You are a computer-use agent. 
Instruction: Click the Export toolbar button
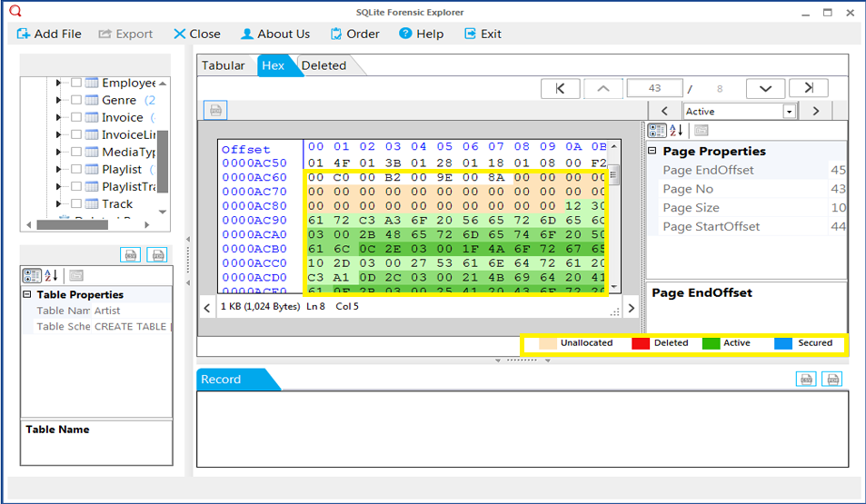[x=125, y=35]
